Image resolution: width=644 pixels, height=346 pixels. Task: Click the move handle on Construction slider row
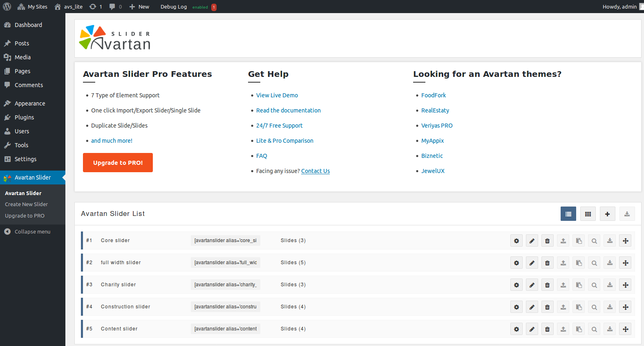click(625, 307)
